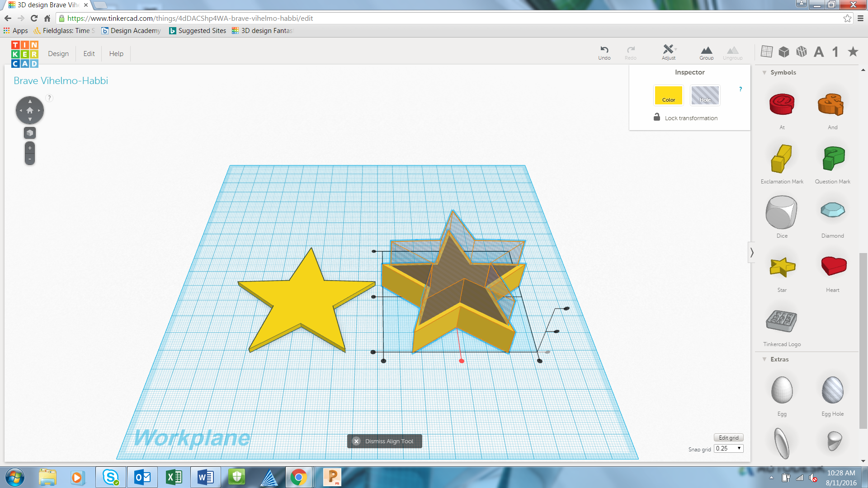Open the Edit menu

(89, 53)
